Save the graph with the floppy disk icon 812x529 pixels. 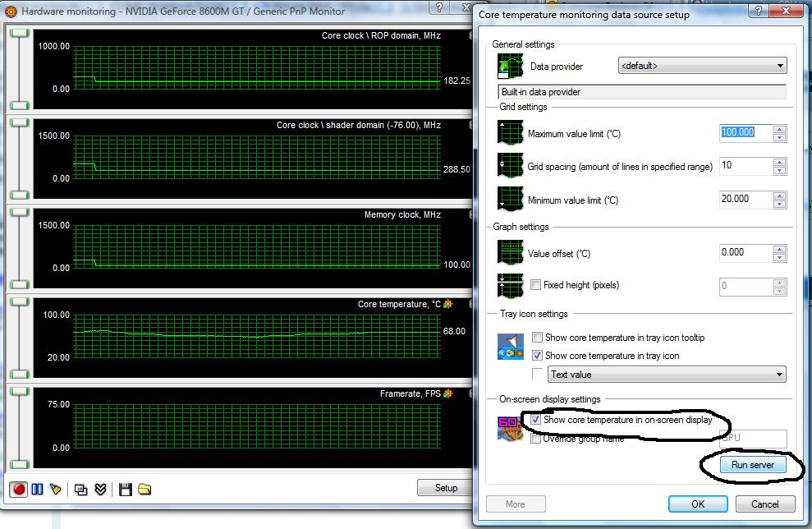(x=126, y=489)
